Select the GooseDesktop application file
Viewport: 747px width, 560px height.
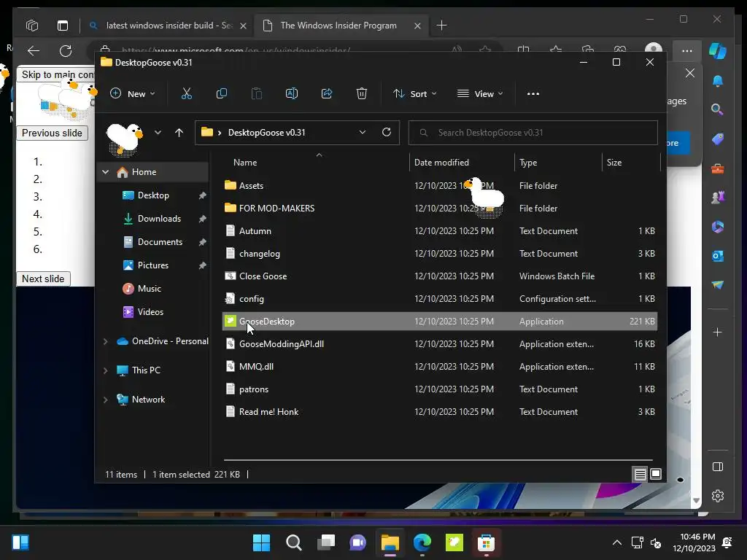(x=440, y=322)
